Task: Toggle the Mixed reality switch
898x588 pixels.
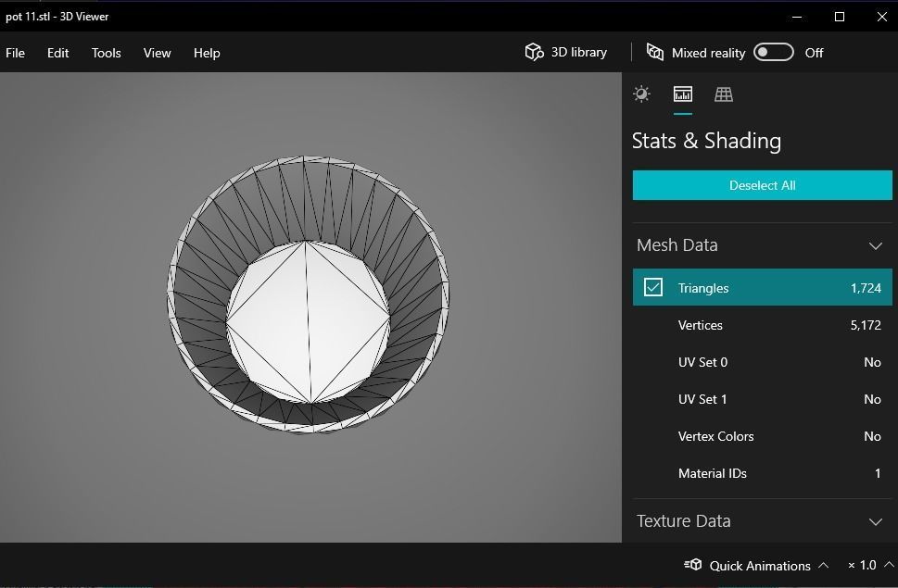Action: (773, 52)
